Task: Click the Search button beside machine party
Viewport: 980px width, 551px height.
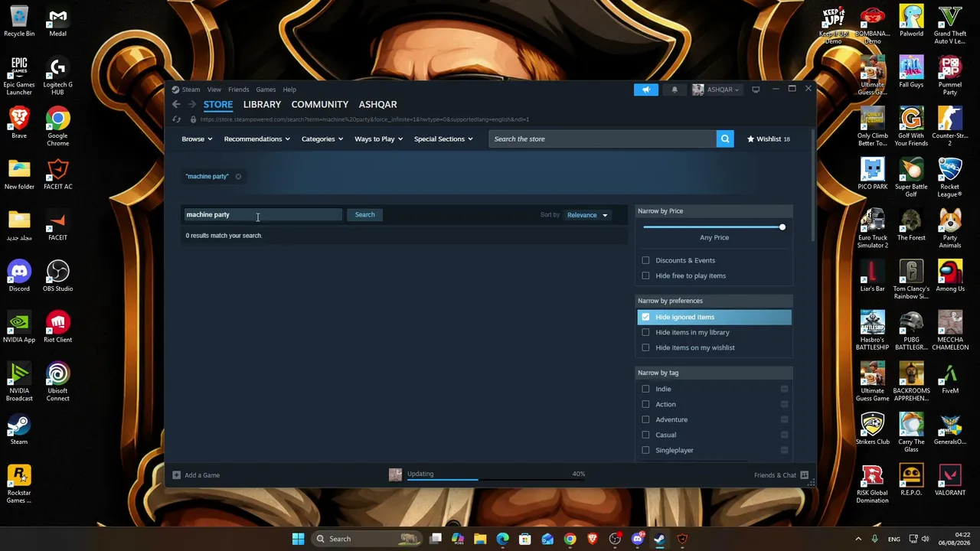Action: [364, 215]
